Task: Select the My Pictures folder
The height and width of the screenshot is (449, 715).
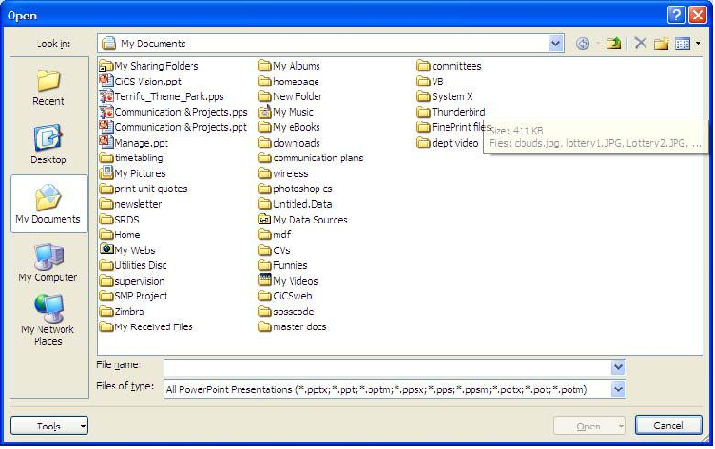Action: [133, 173]
